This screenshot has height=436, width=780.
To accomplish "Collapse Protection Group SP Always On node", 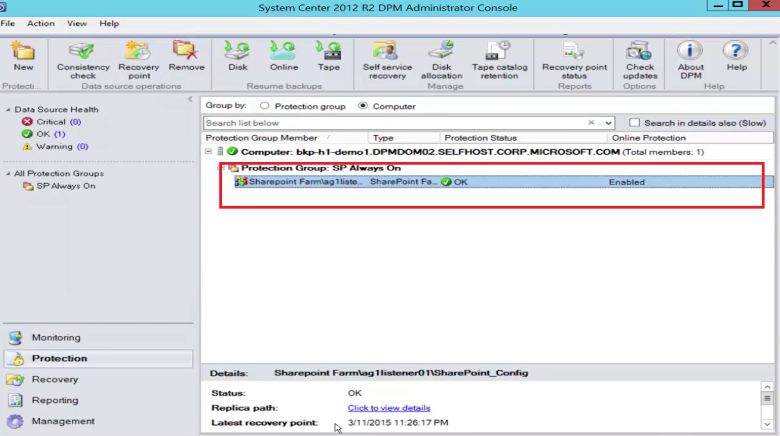I will point(222,168).
